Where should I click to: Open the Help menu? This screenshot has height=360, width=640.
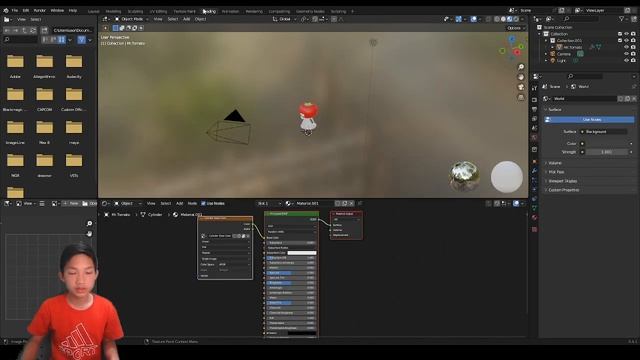point(73,11)
